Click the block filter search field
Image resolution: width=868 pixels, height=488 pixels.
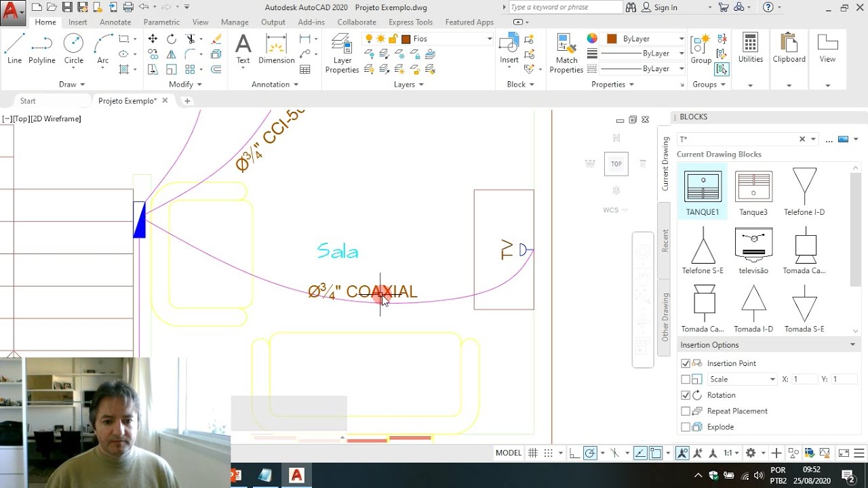[738, 139]
